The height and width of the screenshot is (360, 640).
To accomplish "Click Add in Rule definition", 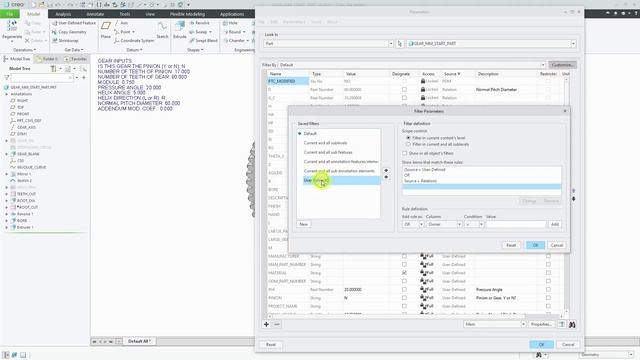I will tap(555, 224).
